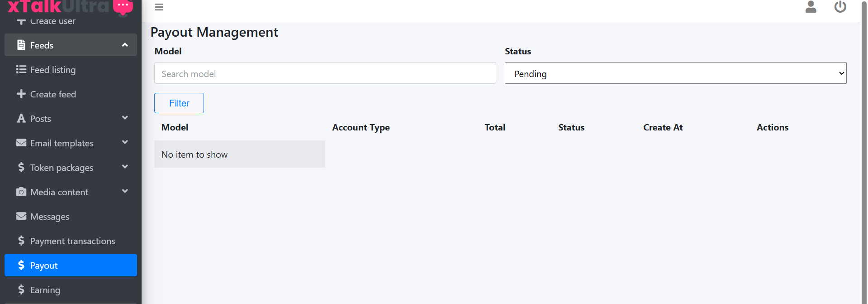Open Create user link in sidebar

[52, 21]
